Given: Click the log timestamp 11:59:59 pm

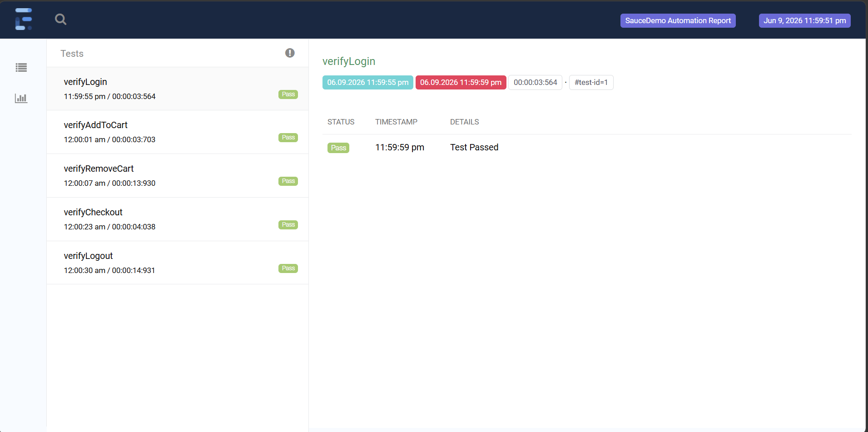Looking at the screenshot, I should [400, 147].
